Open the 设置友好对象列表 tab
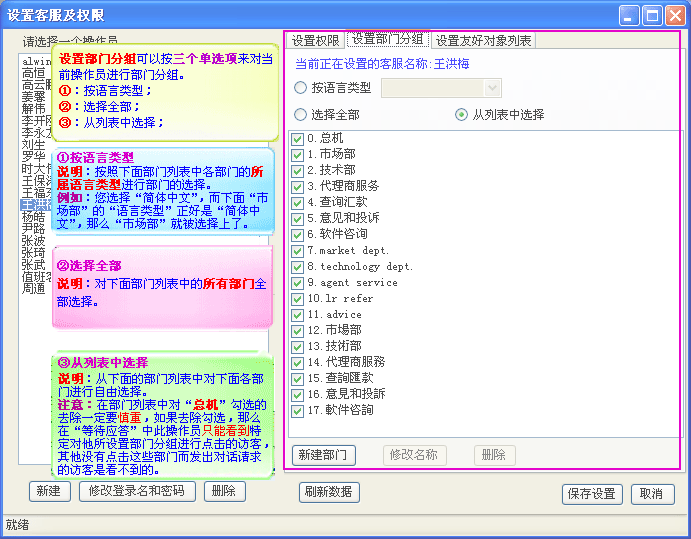This screenshot has height=539, width=691. click(x=484, y=41)
